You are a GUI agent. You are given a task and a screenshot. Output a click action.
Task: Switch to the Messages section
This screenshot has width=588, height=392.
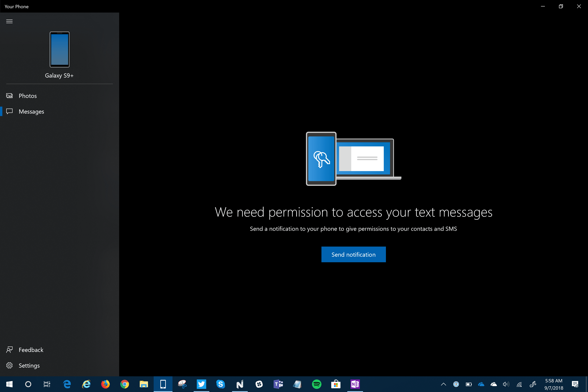coord(31,112)
